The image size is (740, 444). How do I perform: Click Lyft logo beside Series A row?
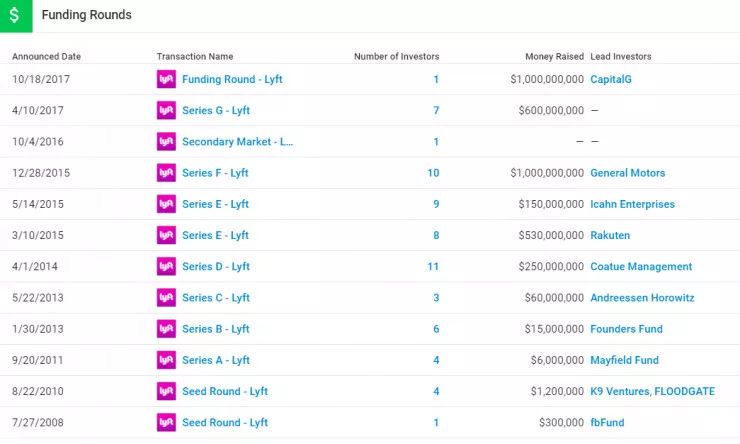click(x=166, y=360)
